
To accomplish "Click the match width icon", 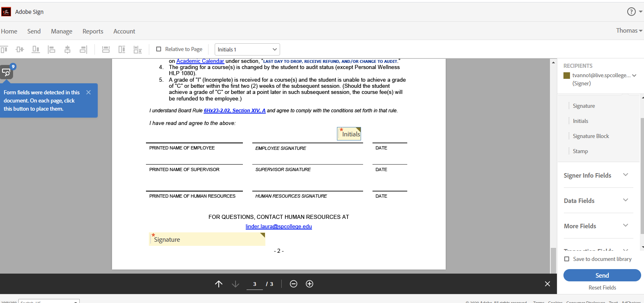I will coord(106,49).
